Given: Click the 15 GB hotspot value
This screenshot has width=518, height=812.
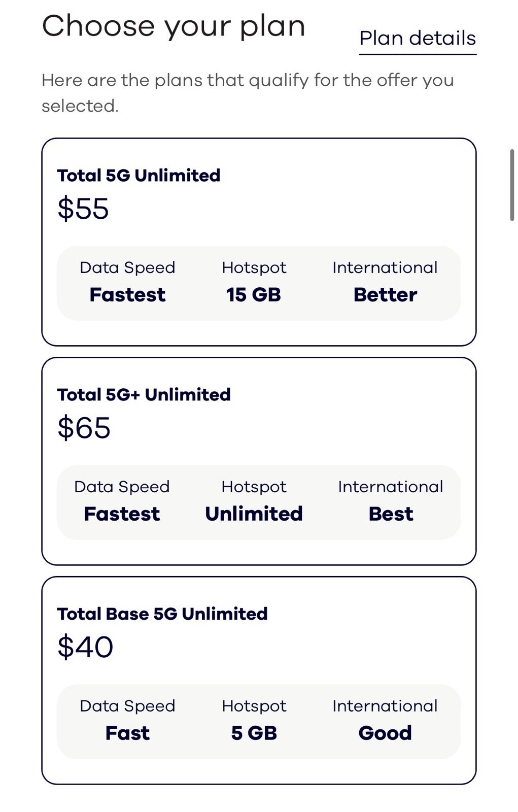Looking at the screenshot, I should coord(253,295).
